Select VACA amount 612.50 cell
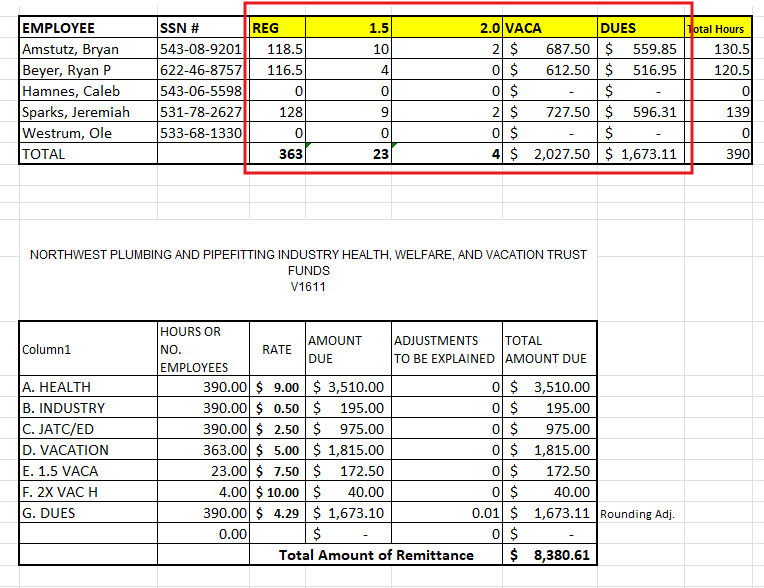Screen dimensions: 764x588 coord(550,70)
